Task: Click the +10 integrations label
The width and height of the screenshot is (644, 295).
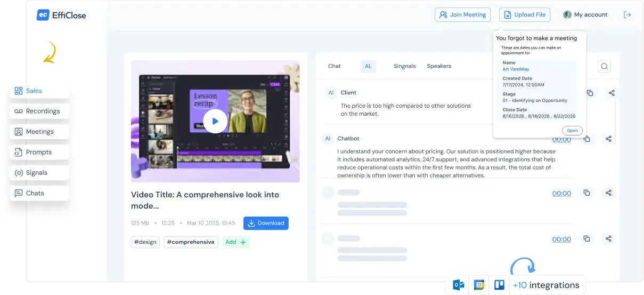Action: 546,285
